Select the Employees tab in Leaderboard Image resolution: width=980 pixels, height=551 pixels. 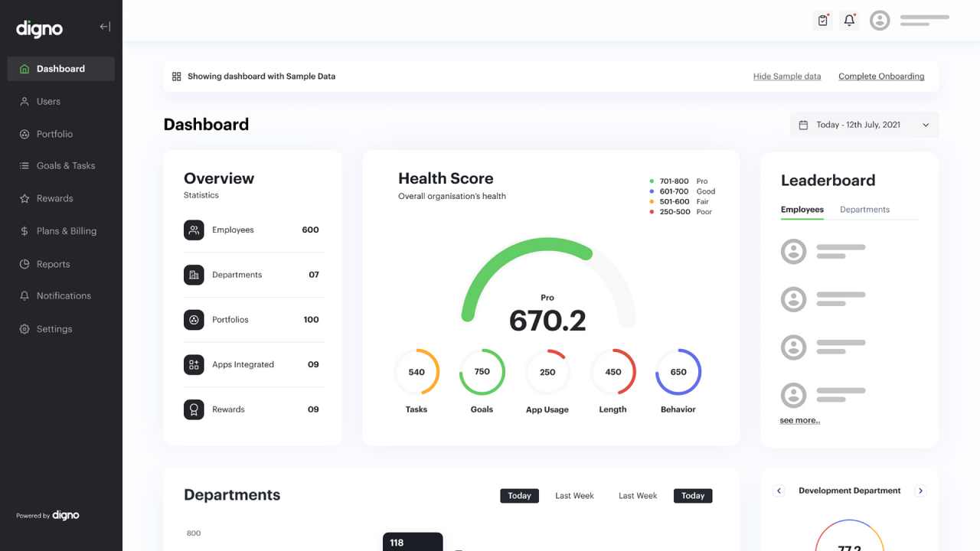click(802, 208)
